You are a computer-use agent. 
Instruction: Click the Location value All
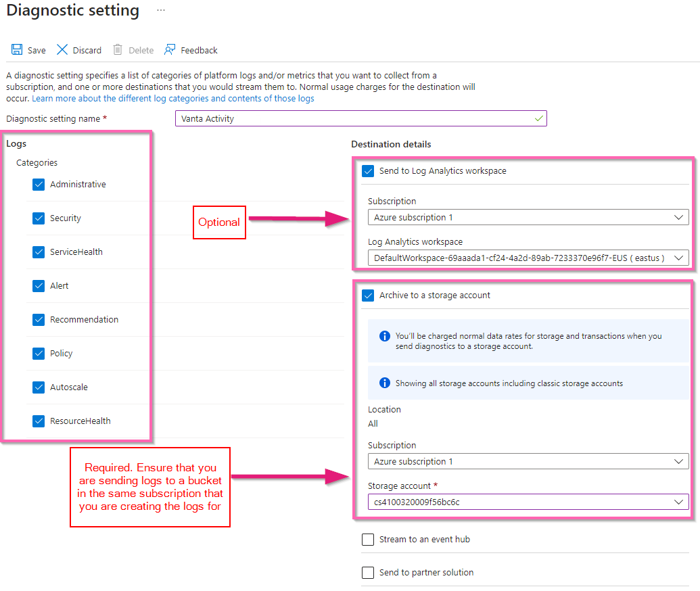pos(373,423)
